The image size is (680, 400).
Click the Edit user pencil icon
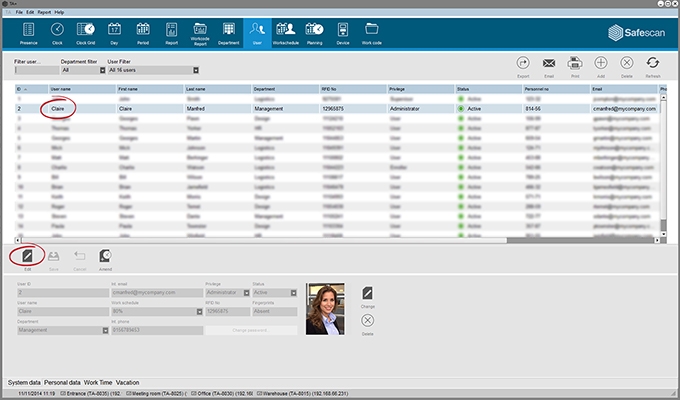[x=28, y=258]
